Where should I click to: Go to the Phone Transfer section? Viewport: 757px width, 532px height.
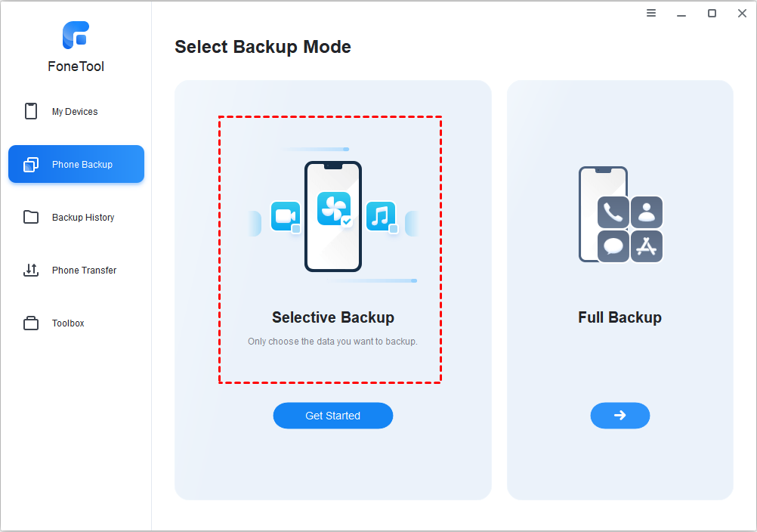pos(84,271)
